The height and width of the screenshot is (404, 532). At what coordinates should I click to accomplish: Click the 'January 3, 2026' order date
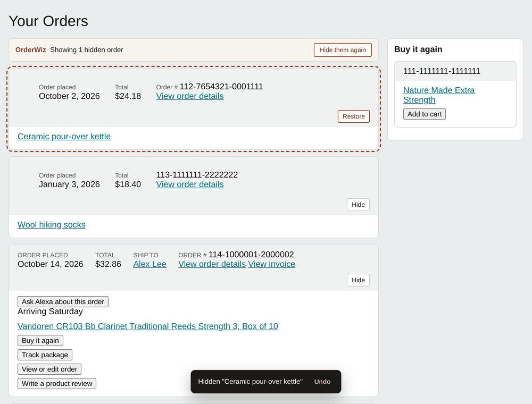click(69, 184)
